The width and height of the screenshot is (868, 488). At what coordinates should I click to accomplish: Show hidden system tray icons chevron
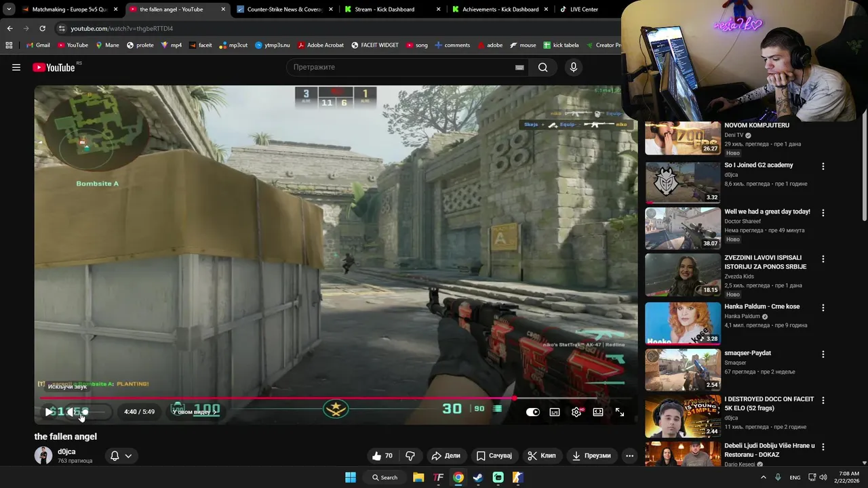click(763, 477)
